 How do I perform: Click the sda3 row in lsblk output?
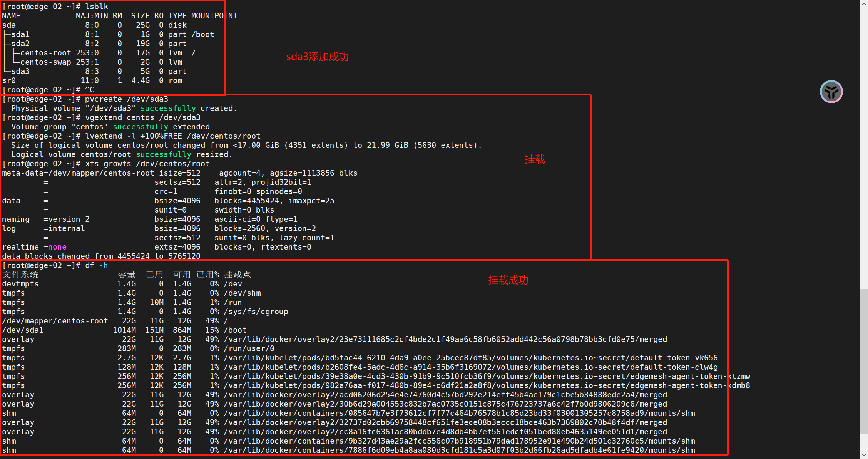(20, 71)
